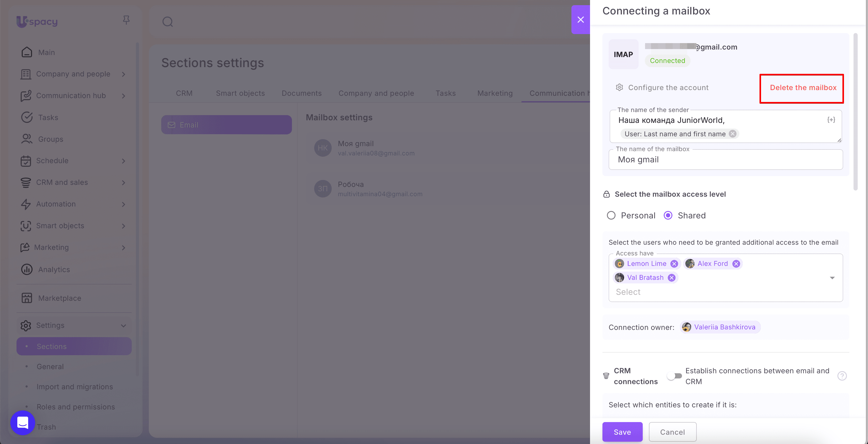Switch to the Marketing tab
Viewport: 868px width, 444px height.
coord(495,93)
